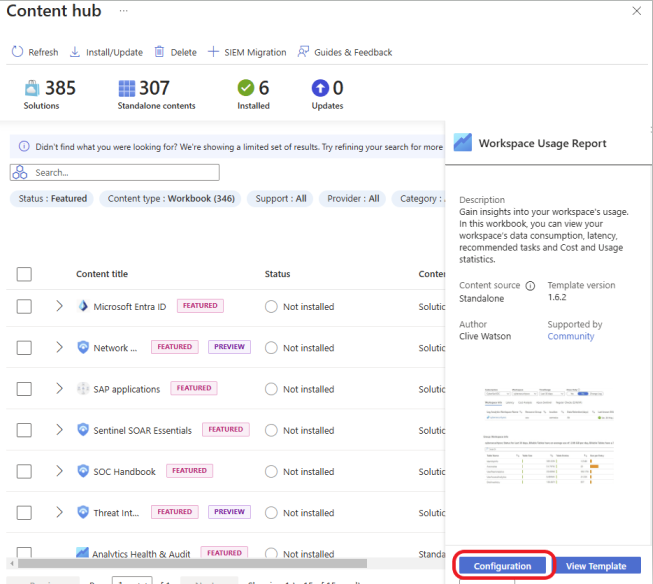Expand the Network solution row

(59, 347)
